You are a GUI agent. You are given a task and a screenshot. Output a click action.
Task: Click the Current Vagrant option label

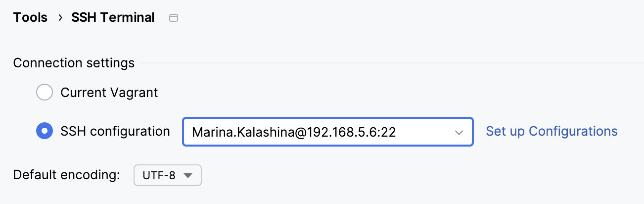point(109,93)
